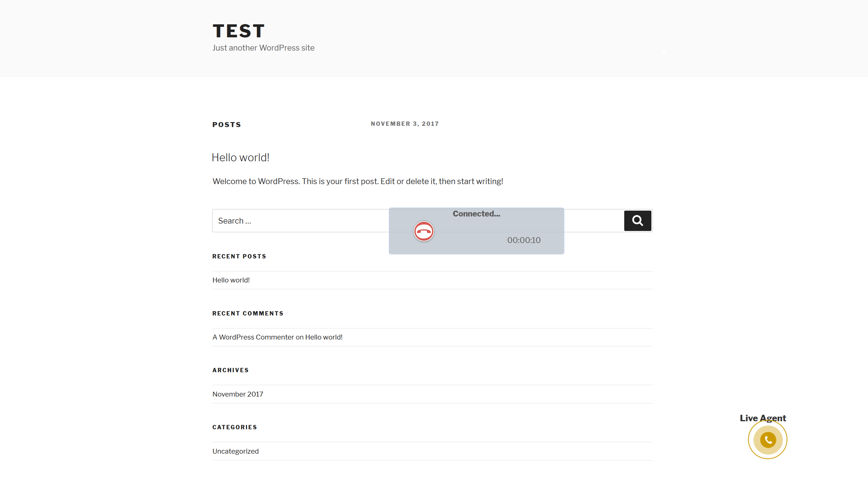Hang up the call with red phone icon

point(424,231)
